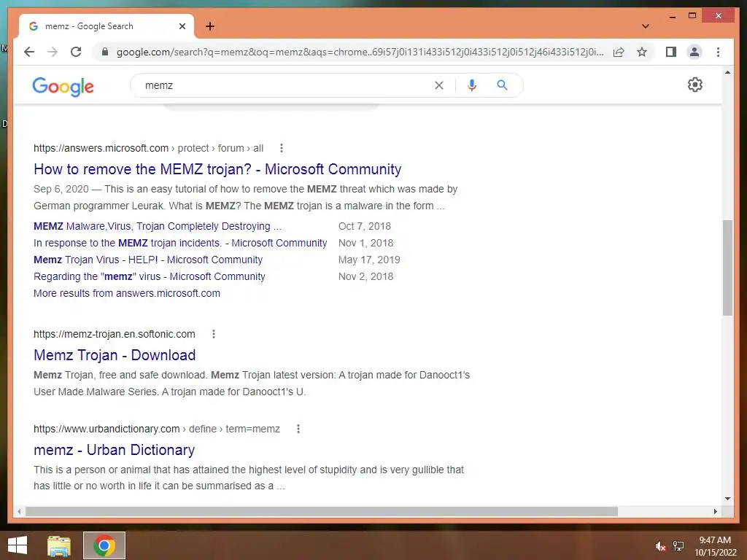Select the memz - Google Search tab
Viewport: 747px width, 560px height.
coord(106,26)
